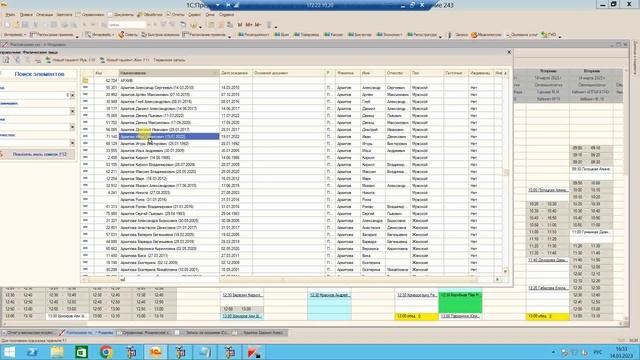This screenshot has height=360, width=640.
Task: Open the Сервис menu
Action: [x=194, y=15]
